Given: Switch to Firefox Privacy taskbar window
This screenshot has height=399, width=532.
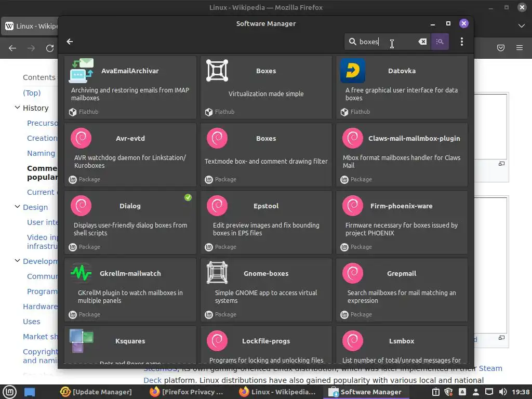Looking at the screenshot, I should click(x=187, y=392).
